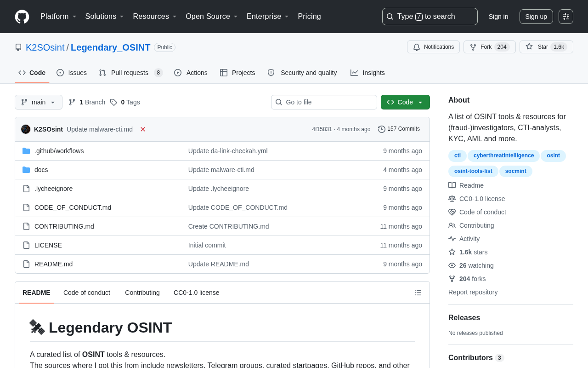This screenshot has height=368, width=588.
Task: Expand the Resources menu
Action: click(x=155, y=17)
